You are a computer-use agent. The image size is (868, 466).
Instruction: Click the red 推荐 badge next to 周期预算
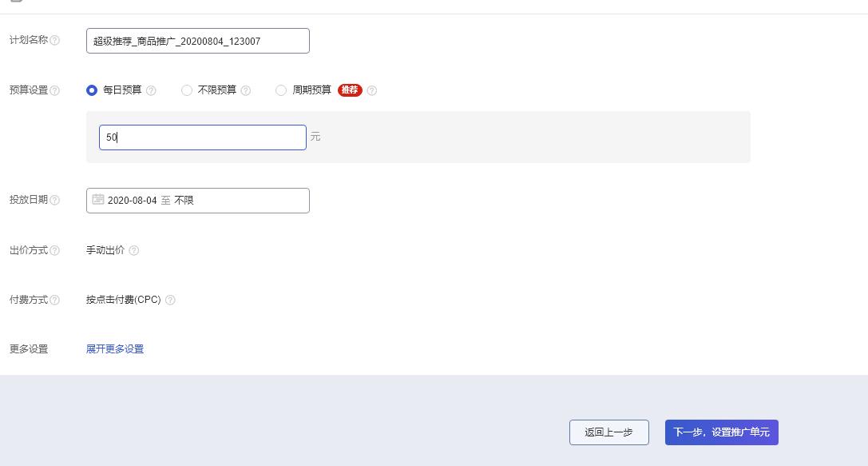pos(351,90)
